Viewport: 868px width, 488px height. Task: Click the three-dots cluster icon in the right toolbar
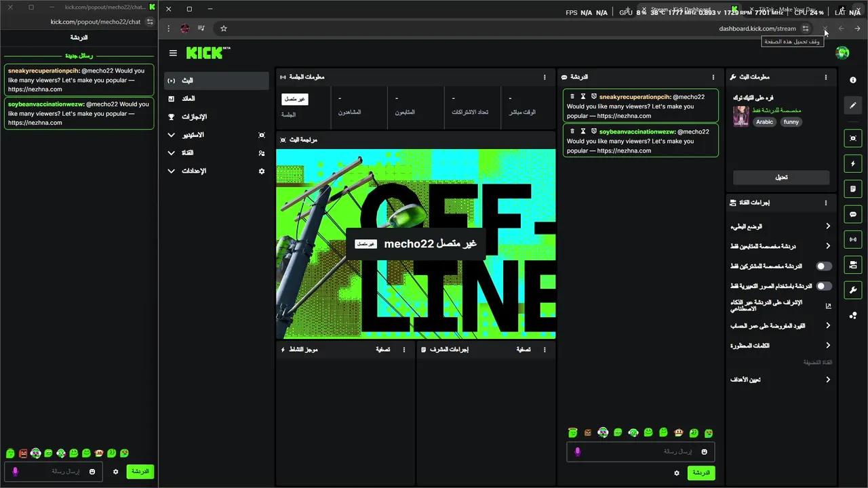pos(853,315)
